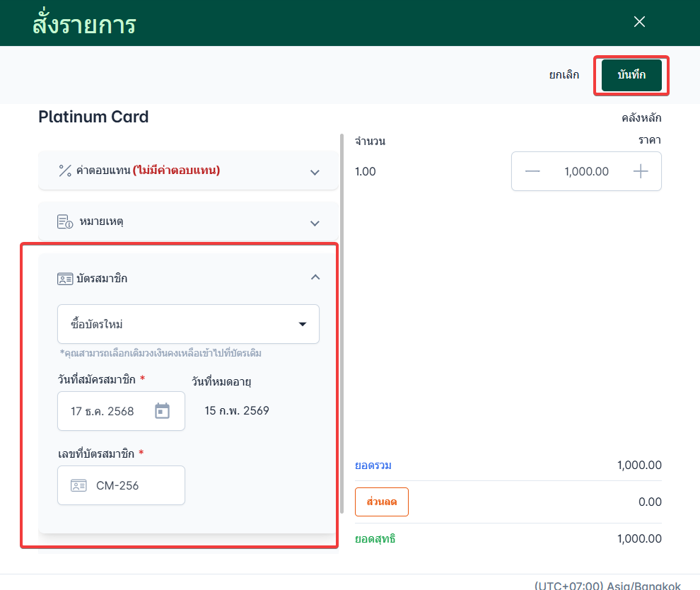
Task: Click the ส่วนลด discount button
Action: coord(382,502)
